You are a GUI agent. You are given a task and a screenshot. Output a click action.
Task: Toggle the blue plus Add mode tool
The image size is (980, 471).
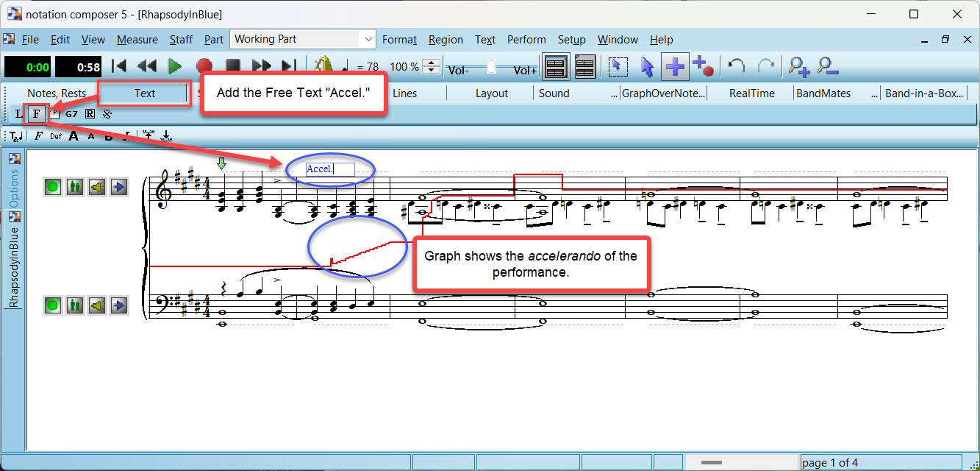pos(674,67)
